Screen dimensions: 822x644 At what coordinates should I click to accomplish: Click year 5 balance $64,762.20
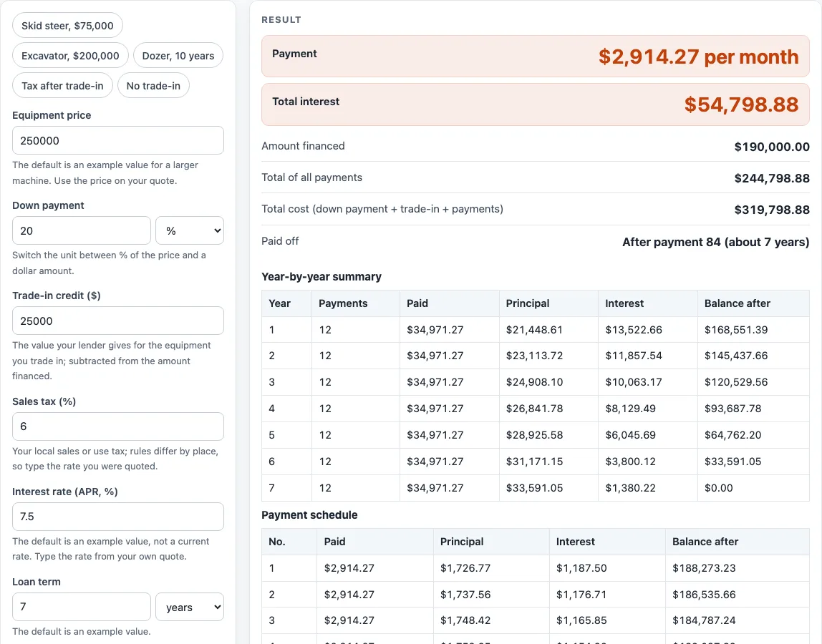click(733, 435)
